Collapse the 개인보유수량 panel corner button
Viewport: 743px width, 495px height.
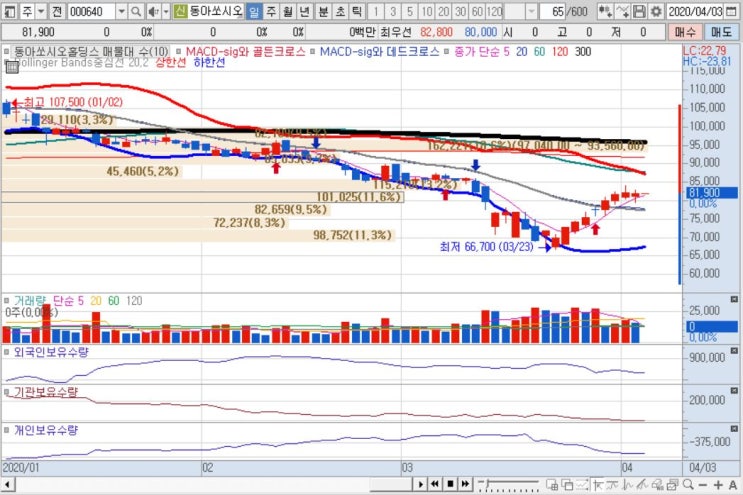tap(734, 429)
